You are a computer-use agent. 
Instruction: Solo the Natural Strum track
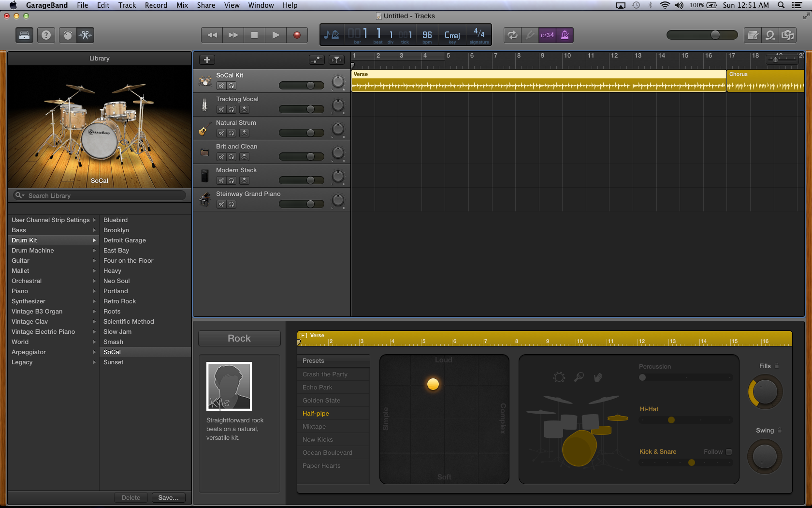(x=232, y=133)
